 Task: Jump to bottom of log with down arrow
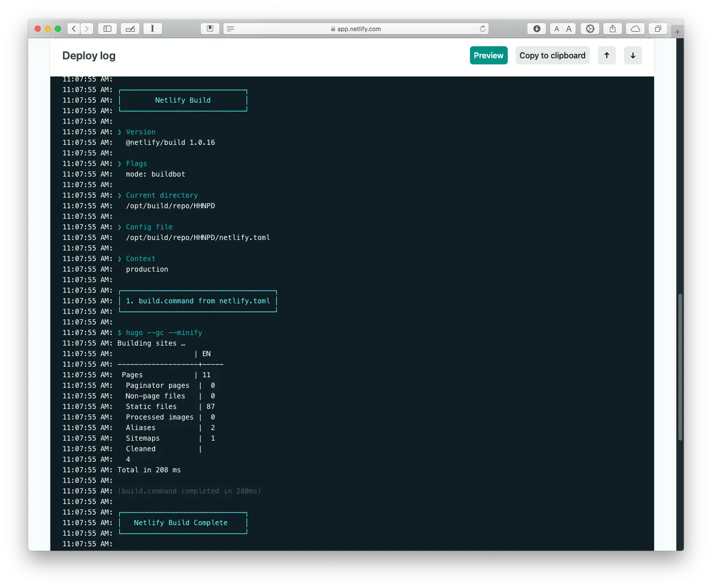(x=633, y=55)
